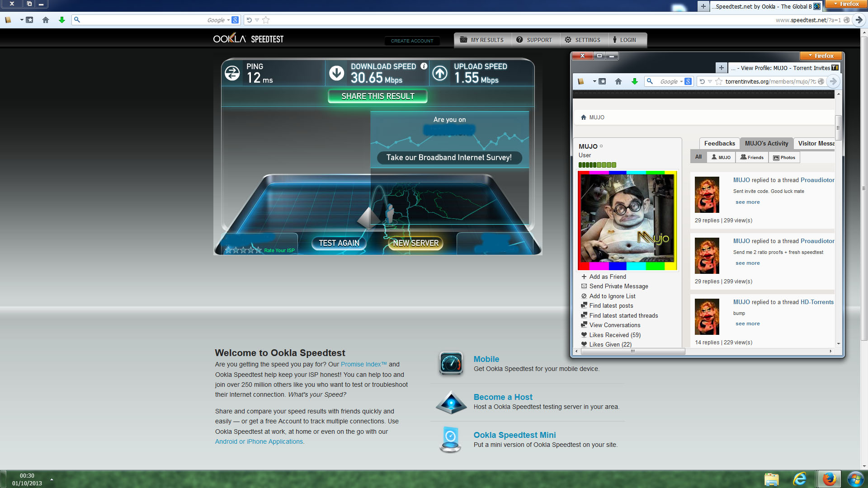Click green downloads arrow in torrentinvites window

(x=635, y=81)
